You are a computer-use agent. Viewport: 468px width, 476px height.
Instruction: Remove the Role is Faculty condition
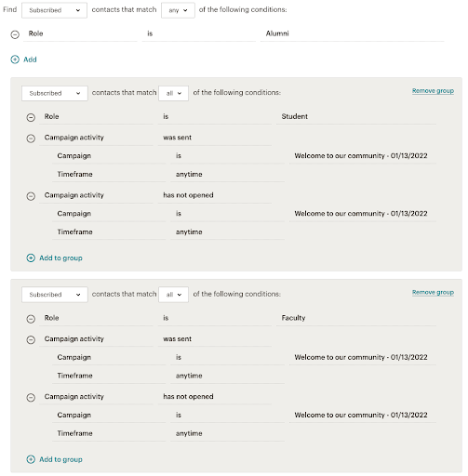point(31,319)
